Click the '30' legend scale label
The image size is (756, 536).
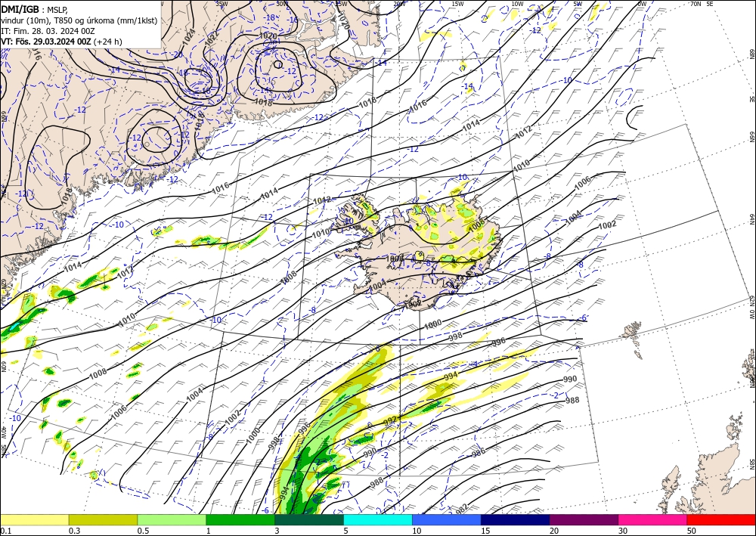click(x=622, y=531)
